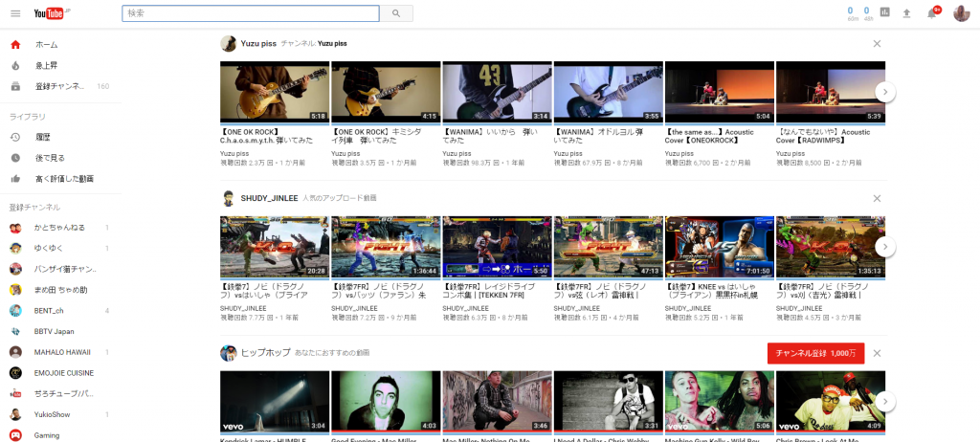
Task: Play the 7:01:50 KNEE vs はいしゃ thumbnail
Action: 720,246
